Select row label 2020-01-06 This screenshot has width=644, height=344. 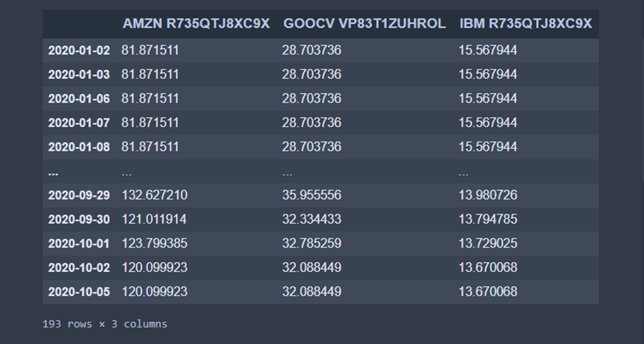click(79, 98)
